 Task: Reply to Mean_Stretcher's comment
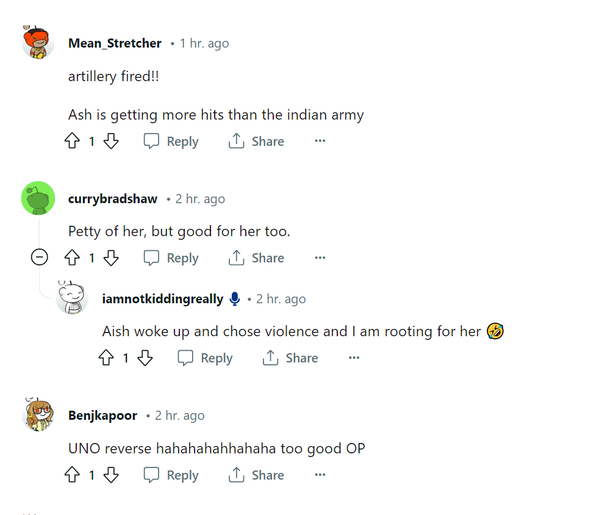click(x=171, y=142)
